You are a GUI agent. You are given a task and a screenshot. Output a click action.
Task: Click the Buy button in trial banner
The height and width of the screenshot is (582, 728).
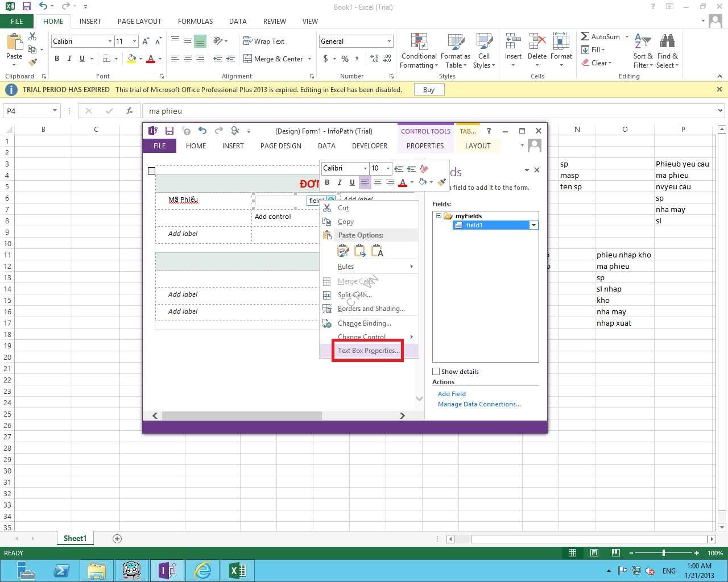pyautogui.click(x=429, y=90)
